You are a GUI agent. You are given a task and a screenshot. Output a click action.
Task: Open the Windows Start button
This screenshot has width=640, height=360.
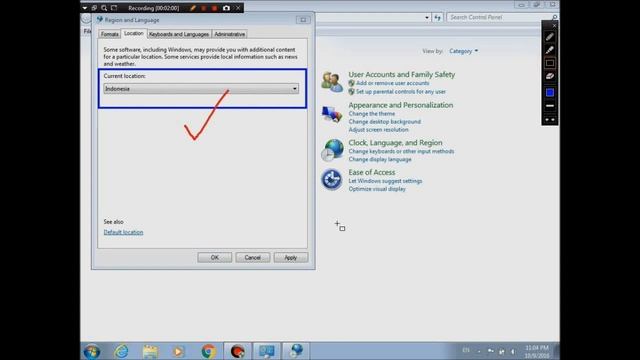[x=92, y=351]
